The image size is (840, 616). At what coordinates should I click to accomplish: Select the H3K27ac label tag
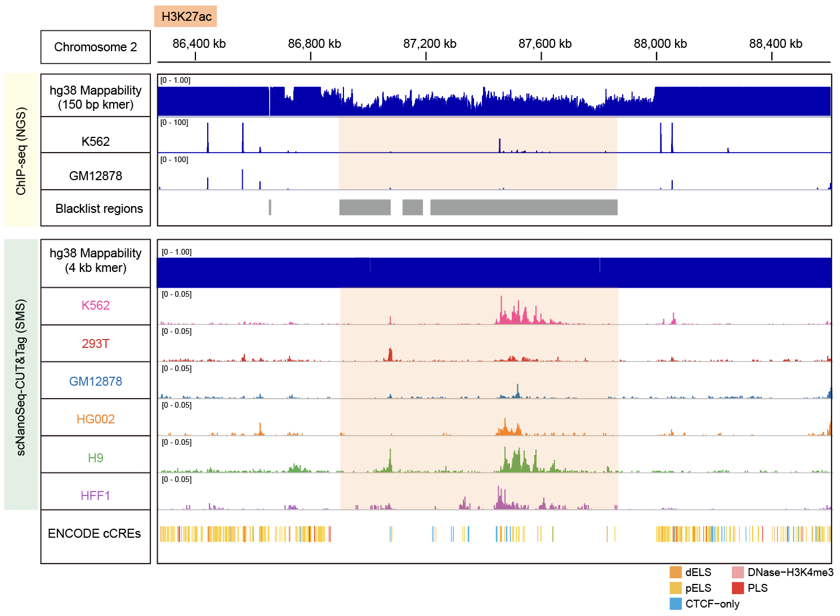tap(186, 16)
